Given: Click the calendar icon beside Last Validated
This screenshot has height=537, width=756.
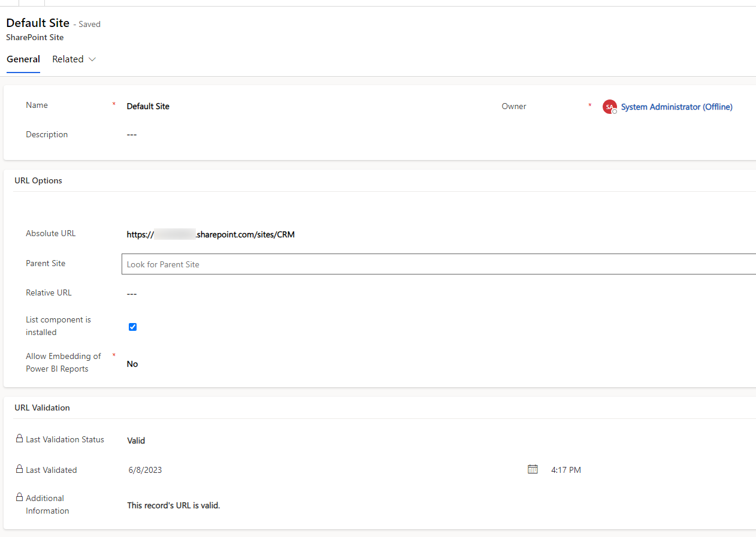Looking at the screenshot, I should click(x=533, y=469).
